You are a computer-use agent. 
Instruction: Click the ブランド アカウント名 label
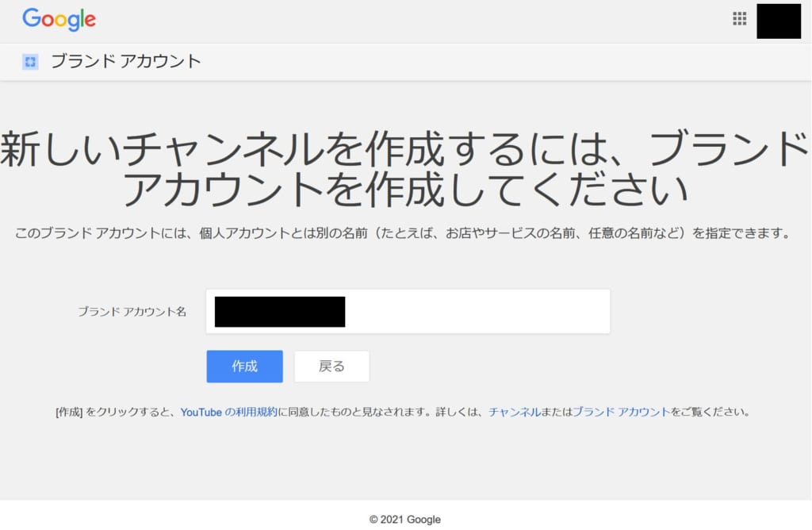pyautogui.click(x=132, y=311)
